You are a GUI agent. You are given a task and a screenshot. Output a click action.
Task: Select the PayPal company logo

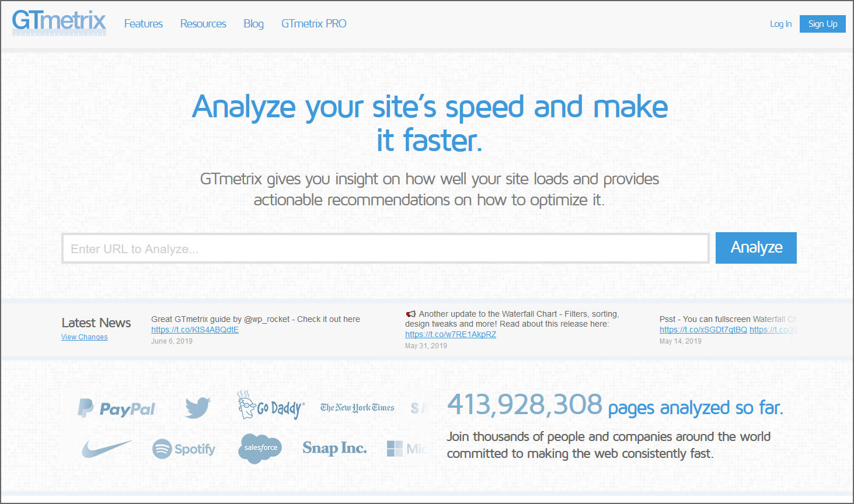pyautogui.click(x=116, y=408)
